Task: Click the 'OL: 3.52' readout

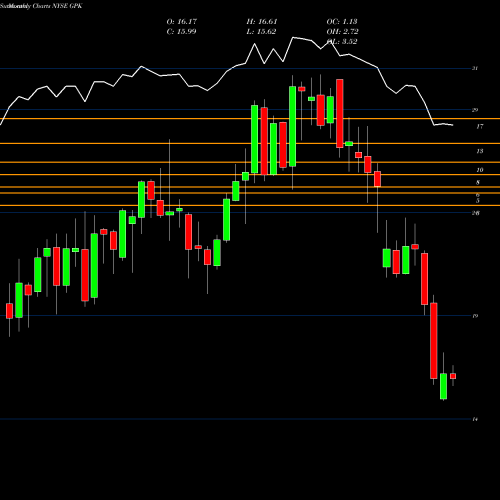Action: pos(342,42)
